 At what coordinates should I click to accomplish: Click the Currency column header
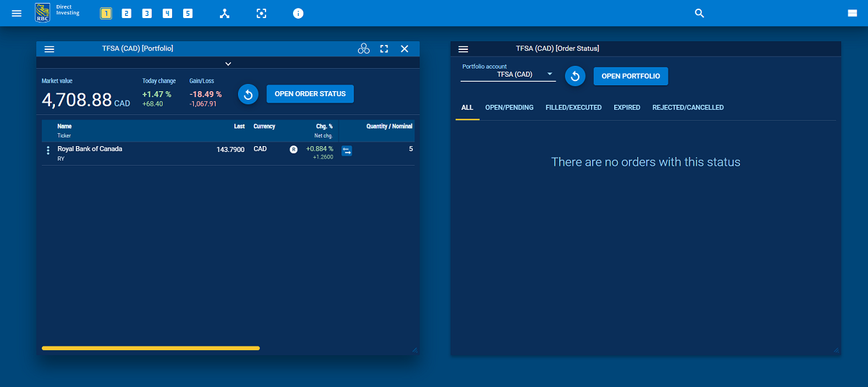pos(264,127)
